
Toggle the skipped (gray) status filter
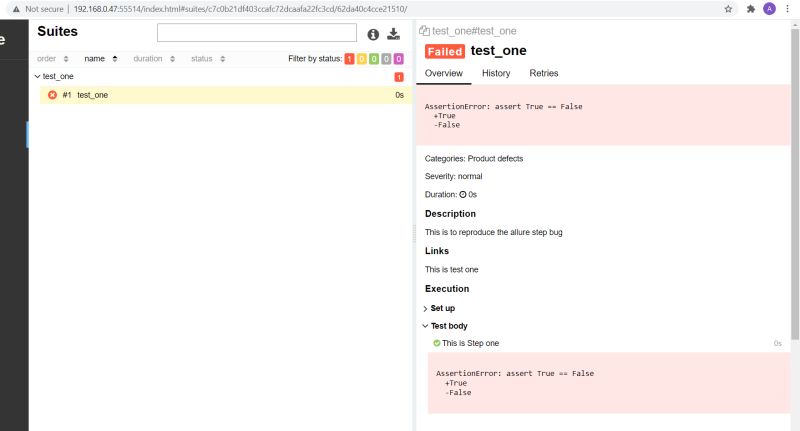pos(386,59)
